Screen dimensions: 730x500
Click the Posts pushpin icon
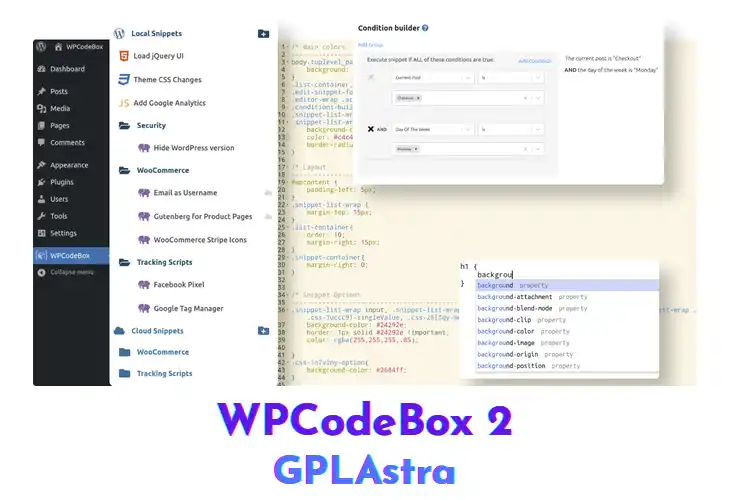tap(41, 91)
